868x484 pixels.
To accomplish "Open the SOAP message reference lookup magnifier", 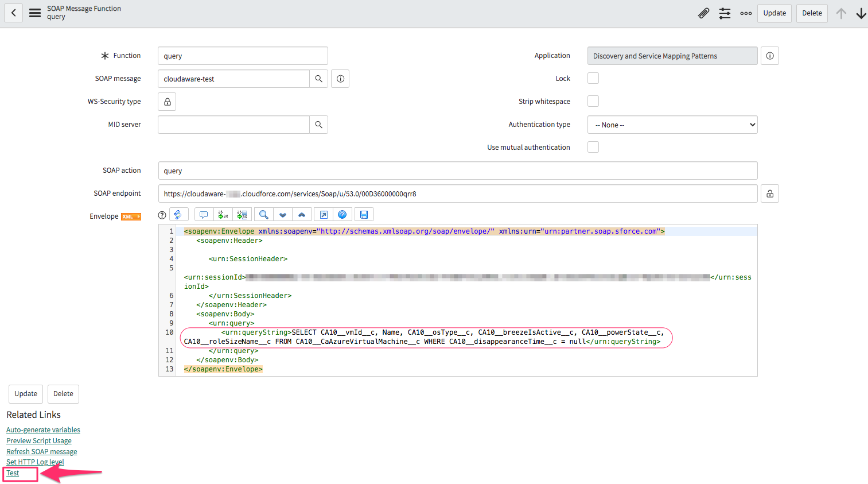I will click(318, 78).
